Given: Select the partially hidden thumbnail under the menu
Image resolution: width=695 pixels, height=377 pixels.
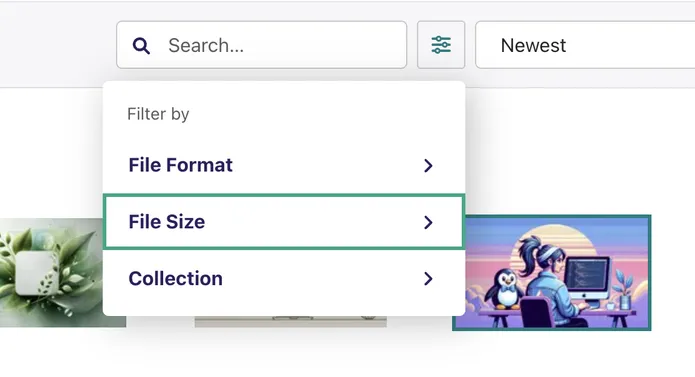Looking at the screenshot, I should tap(290, 322).
